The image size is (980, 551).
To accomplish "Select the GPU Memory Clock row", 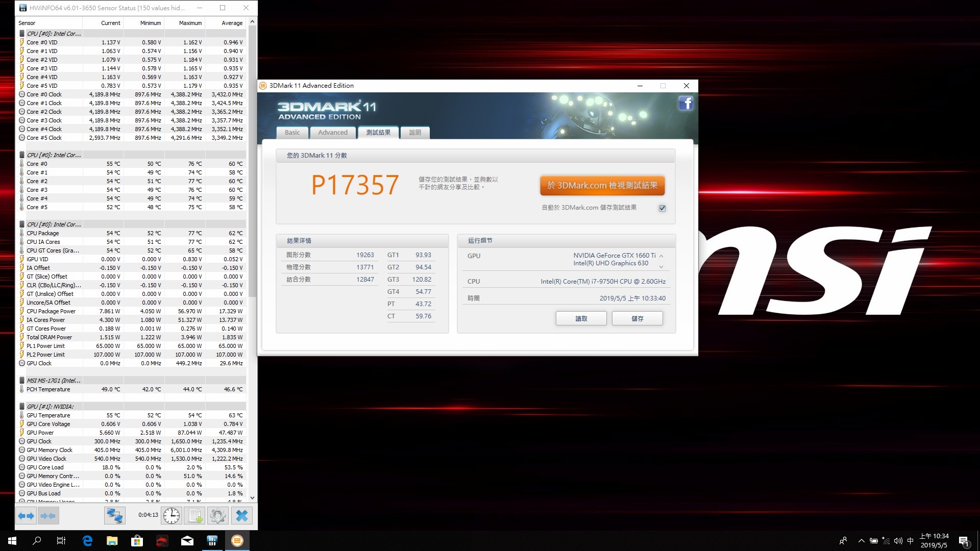I will (x=131, y=450).
